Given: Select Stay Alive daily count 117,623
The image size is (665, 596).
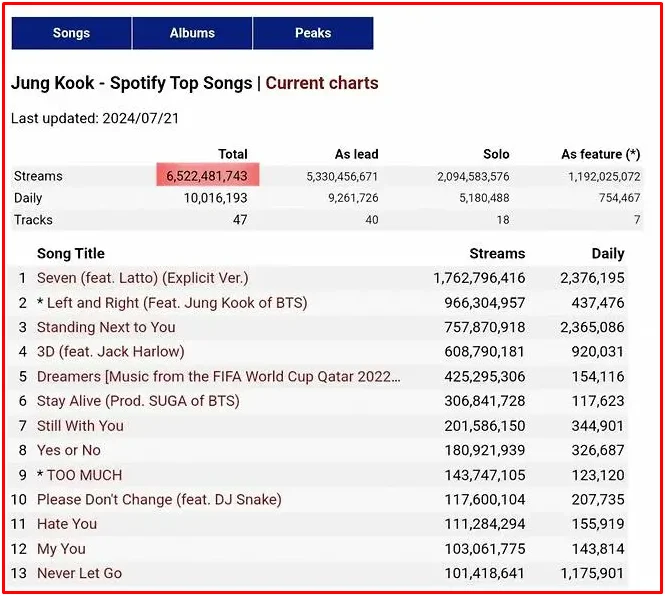Looking at the screenshot, I should pyautogui.click(x=598, y=401).
